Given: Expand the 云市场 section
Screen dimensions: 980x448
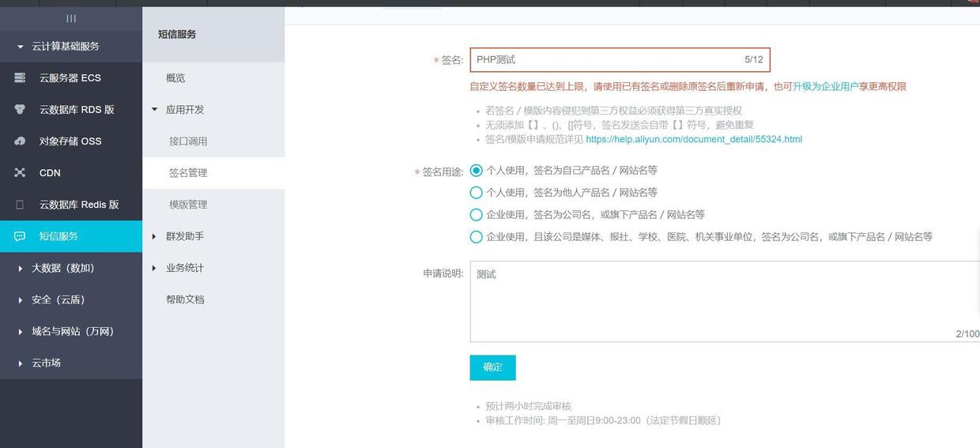Looking at the screenshot, I should 21,363.
